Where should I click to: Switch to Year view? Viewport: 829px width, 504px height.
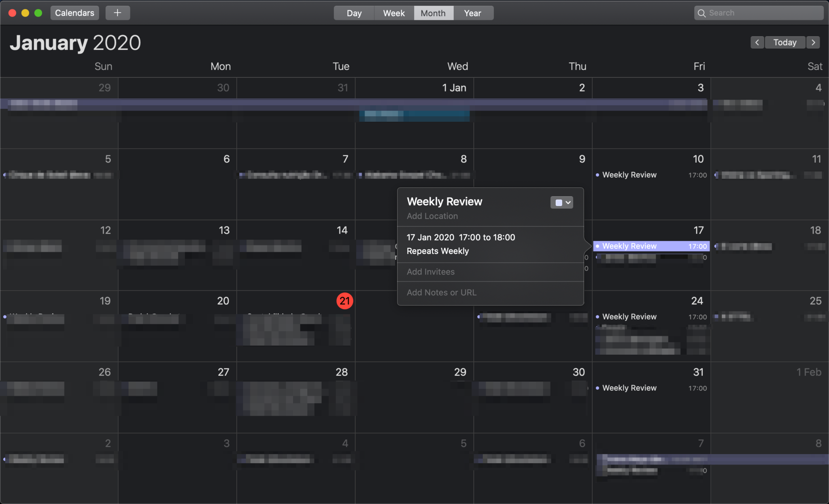pyautogui.click(x=472, y=13)
